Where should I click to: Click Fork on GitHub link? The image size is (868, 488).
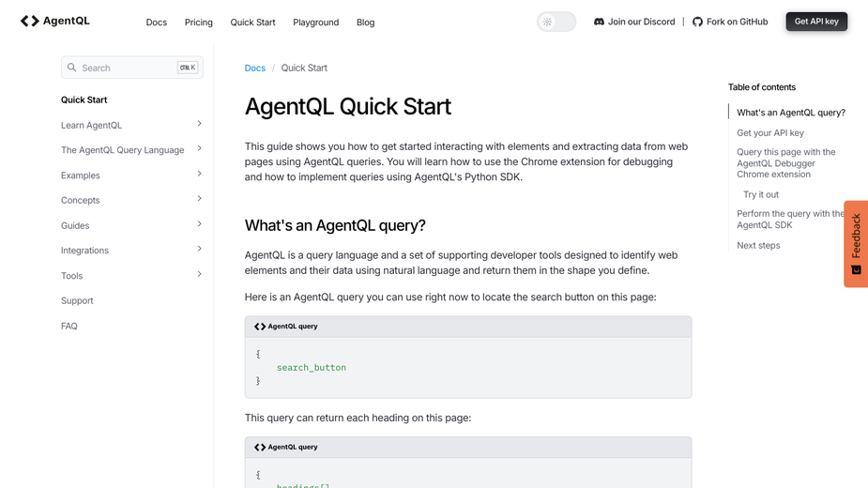coord(730,22)
